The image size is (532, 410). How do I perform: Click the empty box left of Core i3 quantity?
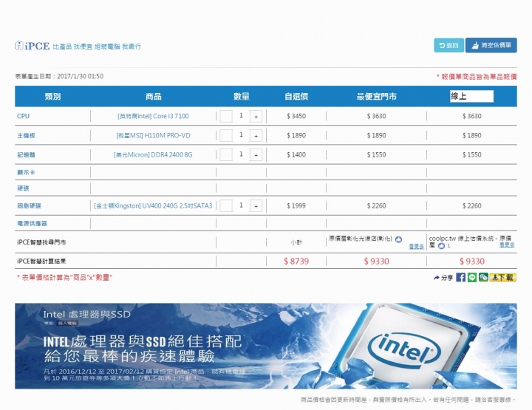226,116
